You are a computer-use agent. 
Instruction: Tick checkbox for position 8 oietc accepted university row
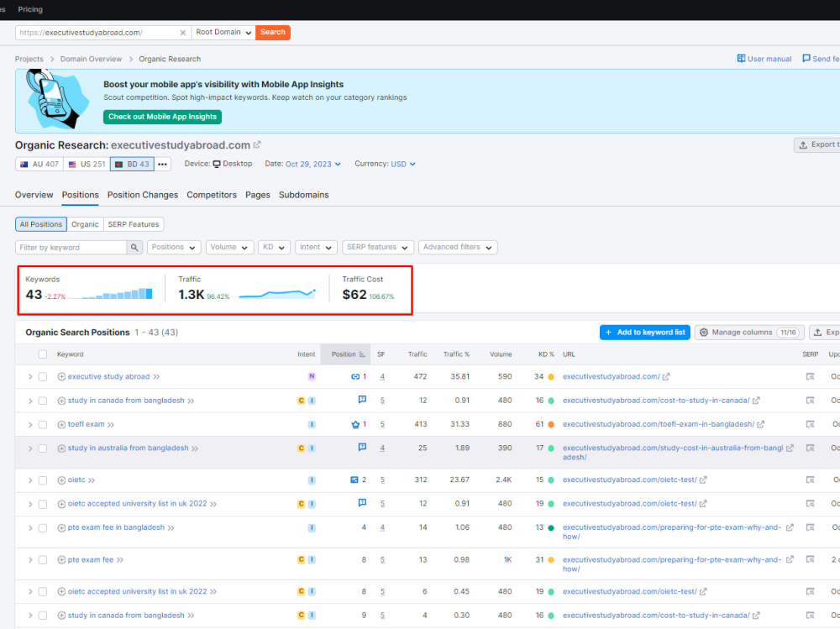[43, 591]
